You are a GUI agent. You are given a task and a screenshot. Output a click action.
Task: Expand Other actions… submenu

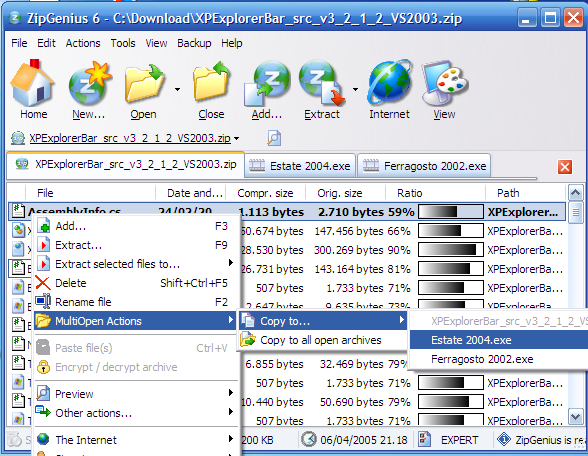click(x=231, y=412)
